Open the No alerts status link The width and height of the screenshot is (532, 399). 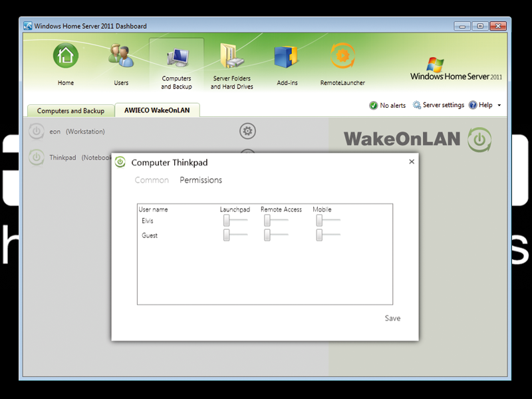coord(392,106)
